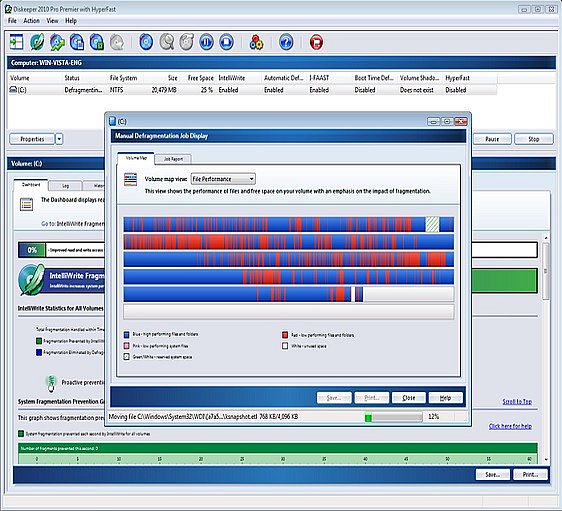Click the blue Analyze disc toolbar icon
Image resolution: width=562 pixels, height=511 pixels.
pos(146,42)
